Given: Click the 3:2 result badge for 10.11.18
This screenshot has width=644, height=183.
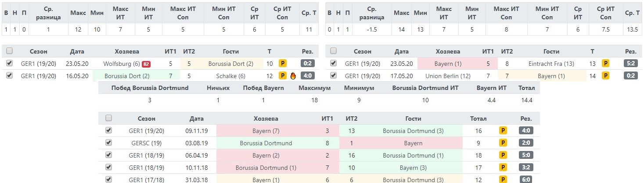Looking at the screenshot, I should [526, 168].
